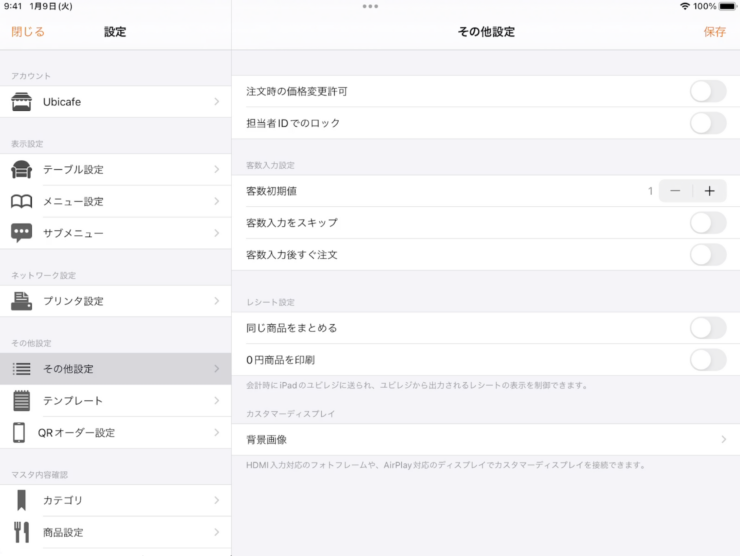Tap the three-dot multitasking indicator
Viewport: 740px width, 556px height.
[x=370, y=6]
